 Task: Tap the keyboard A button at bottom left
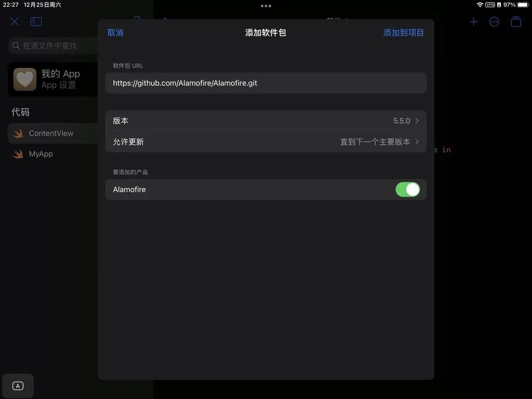(x=18, y=386)
